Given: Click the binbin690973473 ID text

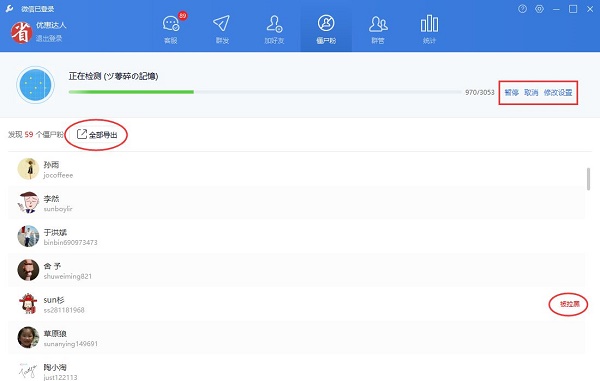Looking at the screenshot, I should pyautogui.click(x=70, y=243).
